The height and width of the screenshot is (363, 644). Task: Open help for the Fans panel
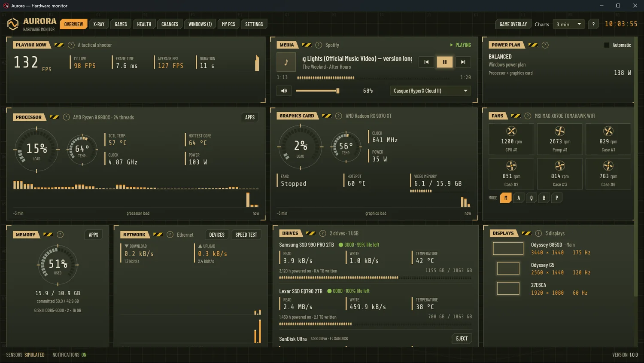(527, 116)
